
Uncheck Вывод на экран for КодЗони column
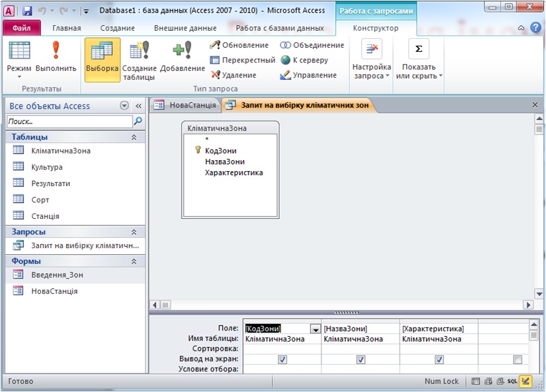tap(283, 359)
